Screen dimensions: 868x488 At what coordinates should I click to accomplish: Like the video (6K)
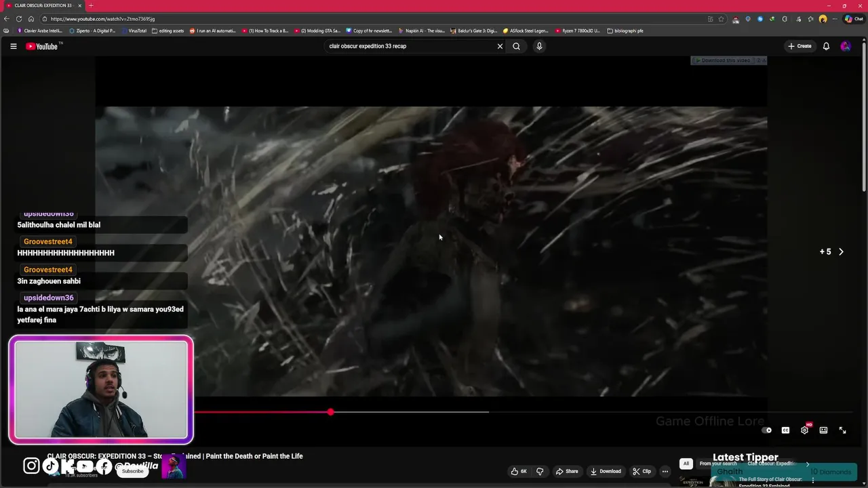coord(519,471)
